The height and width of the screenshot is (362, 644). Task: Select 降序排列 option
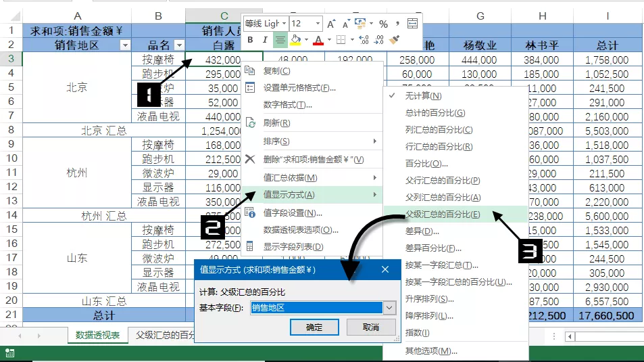[x=455, y=315]
